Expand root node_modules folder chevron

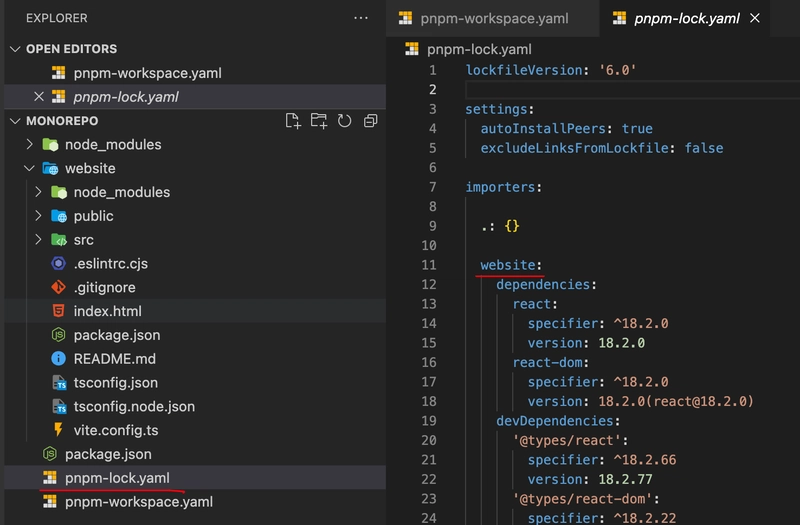(30, 144)
